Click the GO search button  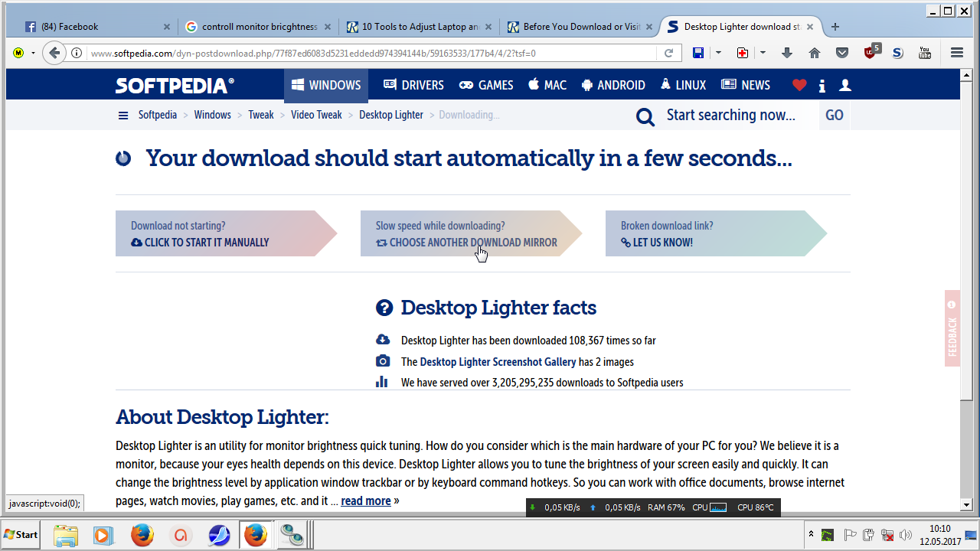point(835,116)
